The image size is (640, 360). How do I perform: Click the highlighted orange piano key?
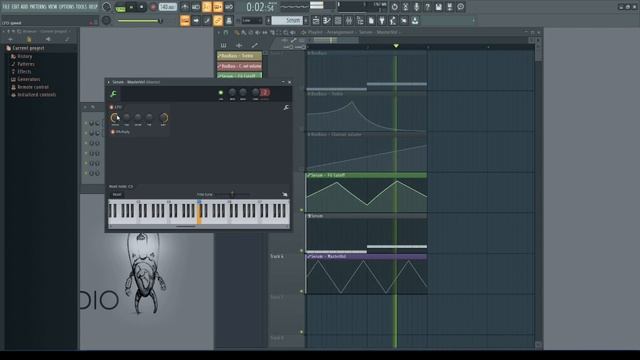pos(199,213)
